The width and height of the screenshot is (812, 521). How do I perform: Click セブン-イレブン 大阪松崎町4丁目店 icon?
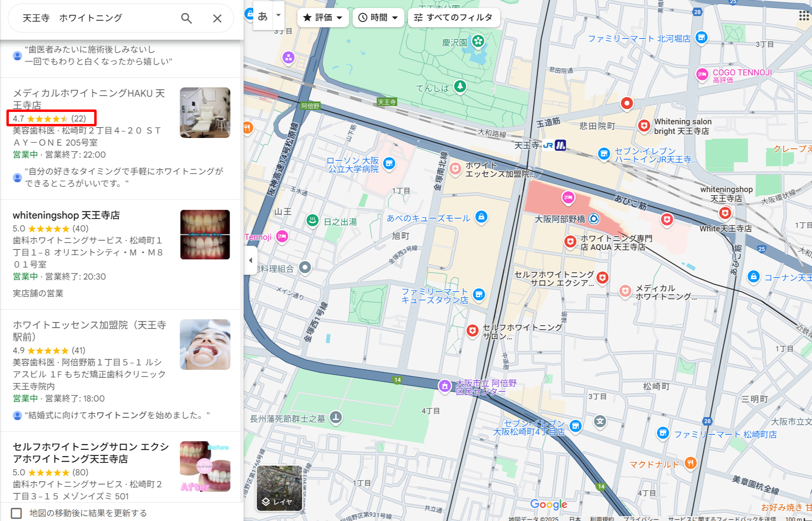click(575, 426)
